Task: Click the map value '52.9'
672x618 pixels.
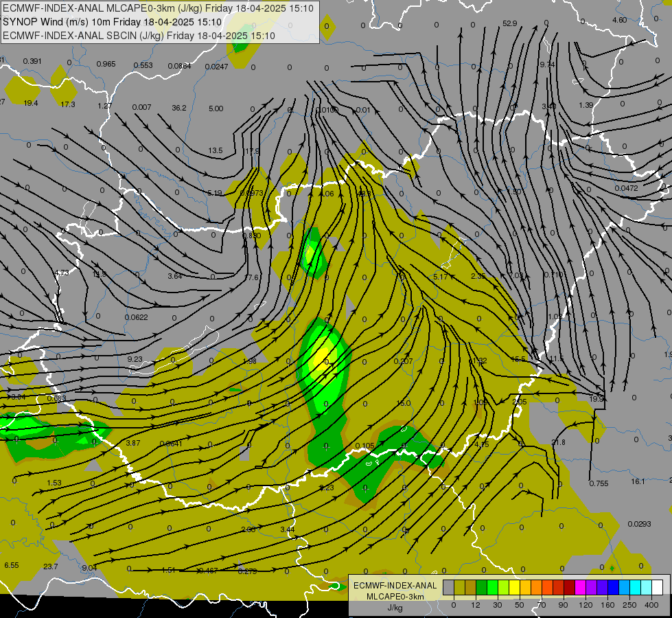Action: tap(509, 23)
